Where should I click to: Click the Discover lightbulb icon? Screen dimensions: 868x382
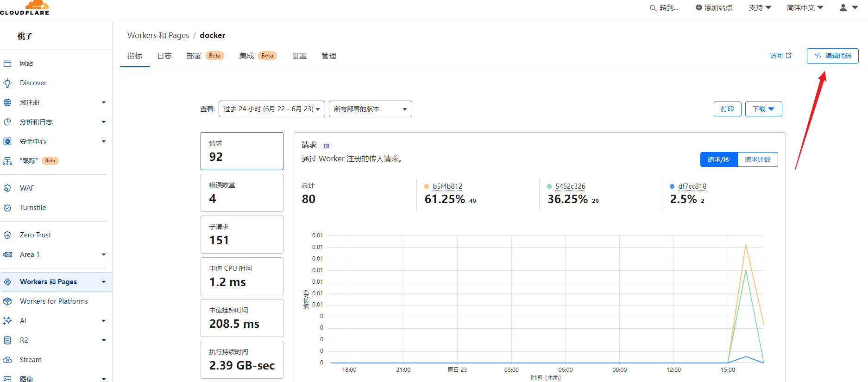point(7,83)
